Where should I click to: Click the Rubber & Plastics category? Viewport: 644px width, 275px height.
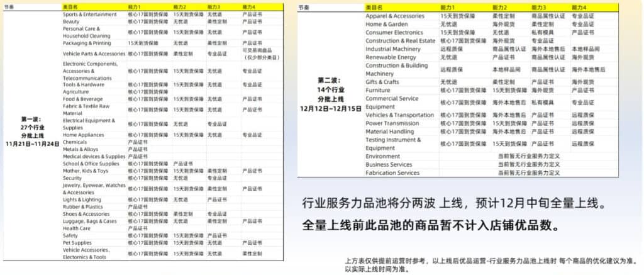[x=82, y=206]
